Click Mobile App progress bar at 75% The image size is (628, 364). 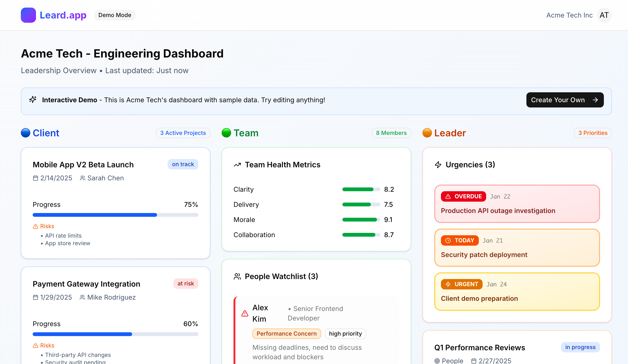coord(115,215)
